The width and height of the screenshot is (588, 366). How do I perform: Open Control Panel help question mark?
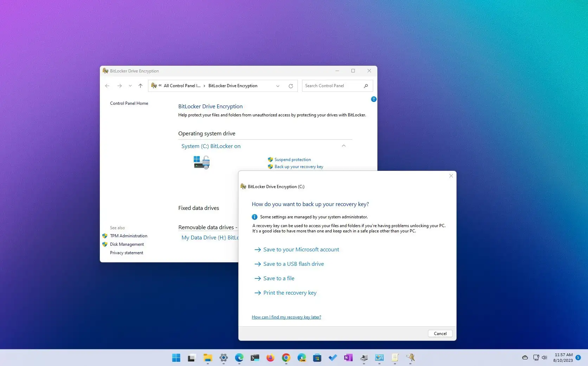click(374, 99)
